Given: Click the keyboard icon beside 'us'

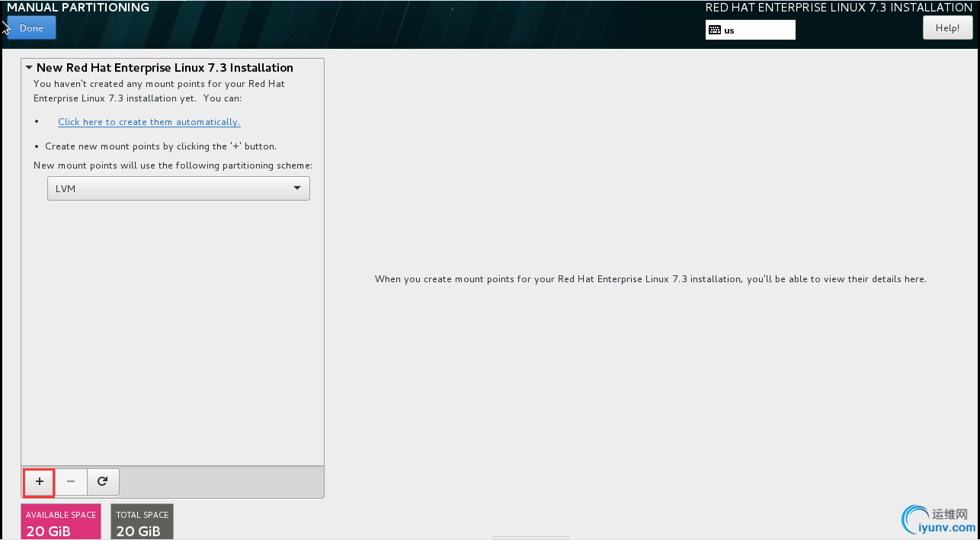Looking at the screenshot, I should 715,31.
